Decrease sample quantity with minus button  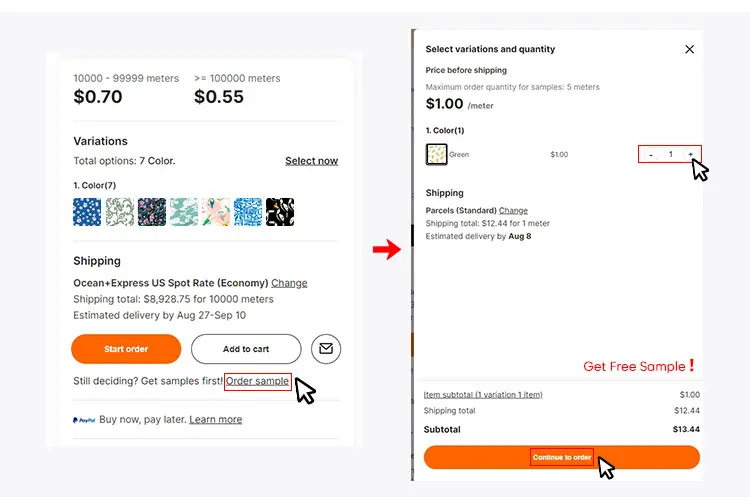651,154
